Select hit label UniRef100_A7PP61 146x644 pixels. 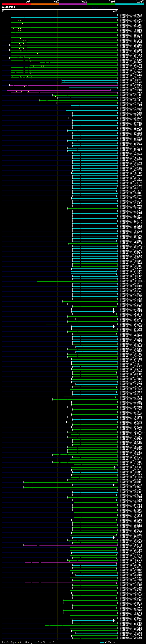click(131, 27)
